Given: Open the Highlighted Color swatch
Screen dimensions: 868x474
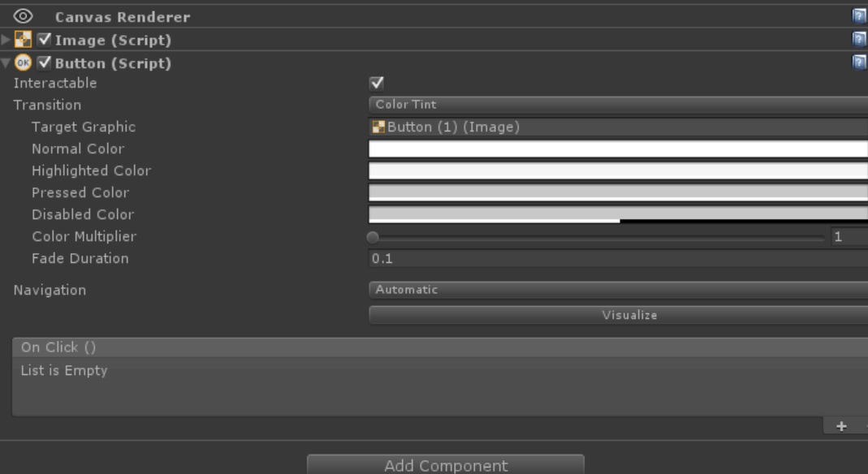Looking at the screenshot, I should [x=619, y=170].
